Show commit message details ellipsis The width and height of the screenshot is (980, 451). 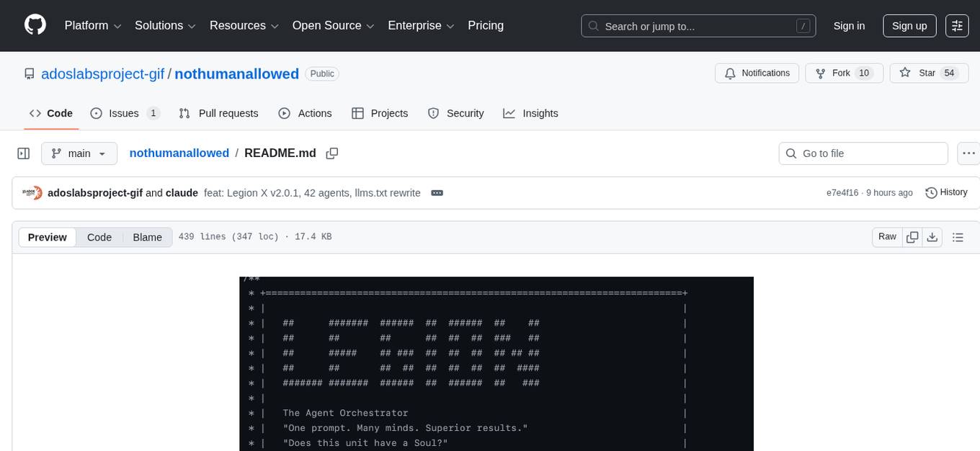coord(436,193)
